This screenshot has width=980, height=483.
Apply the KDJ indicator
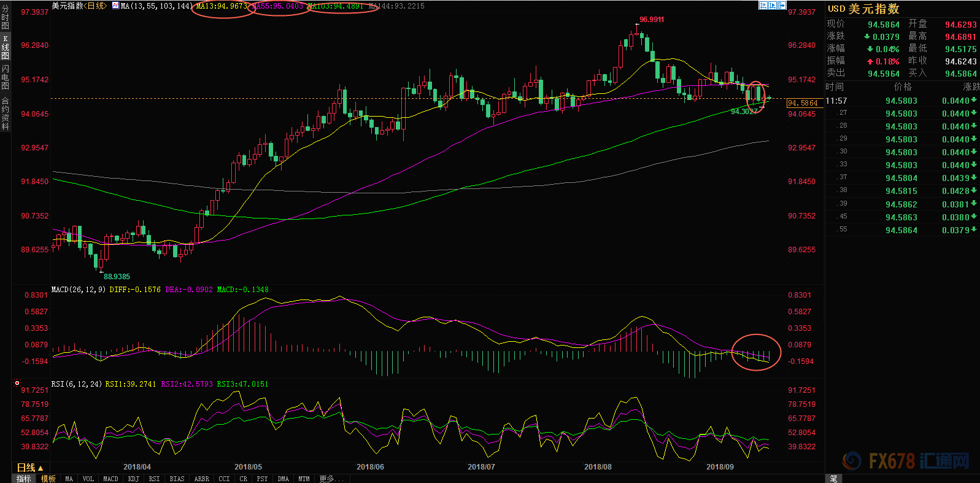pyautogui.click(x=133, y=479)
